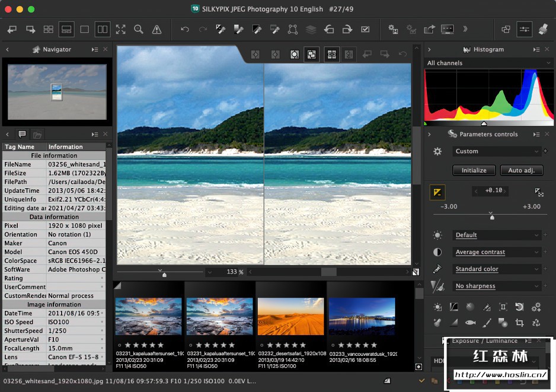This screenshot has height=392, width=556.
Task: Click the tone curve icon
Action: [454, 307]
